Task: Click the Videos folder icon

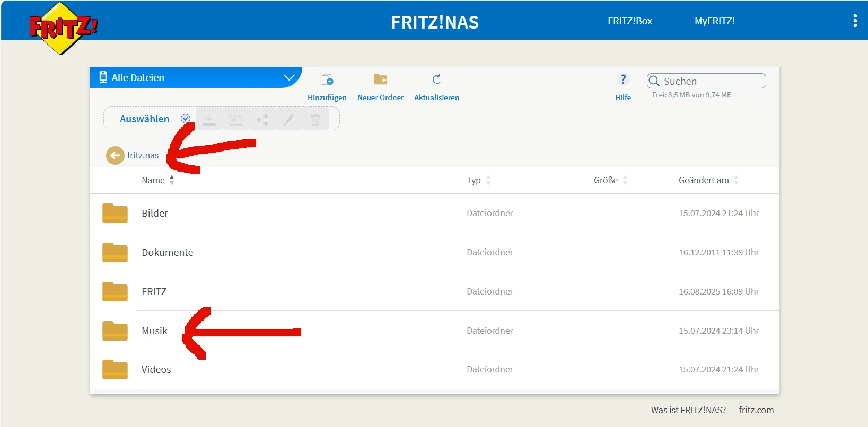Action: pyautogui.click(x=115, y=369)
